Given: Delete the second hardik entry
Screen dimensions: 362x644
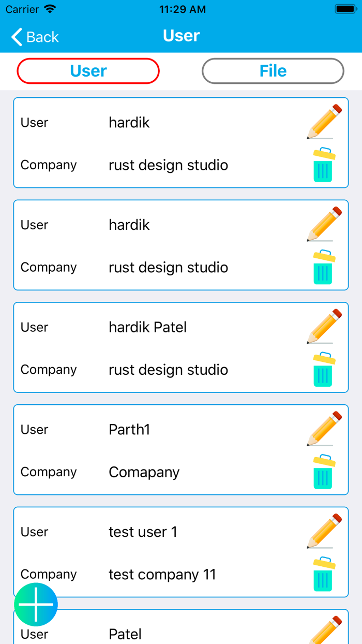Looking at the screenshot, I should tap(322, 267).
